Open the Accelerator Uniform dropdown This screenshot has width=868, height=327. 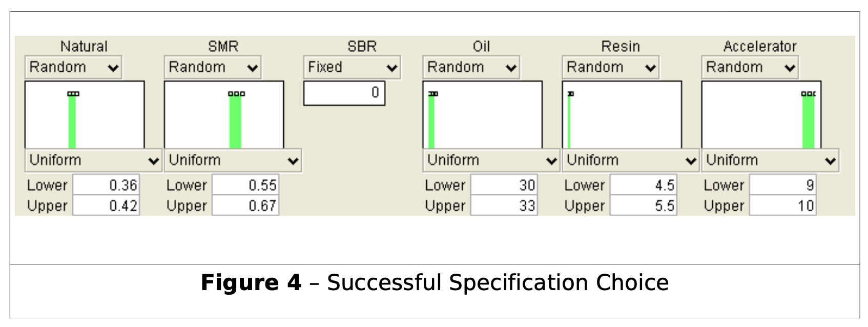[x=770, y=160]
